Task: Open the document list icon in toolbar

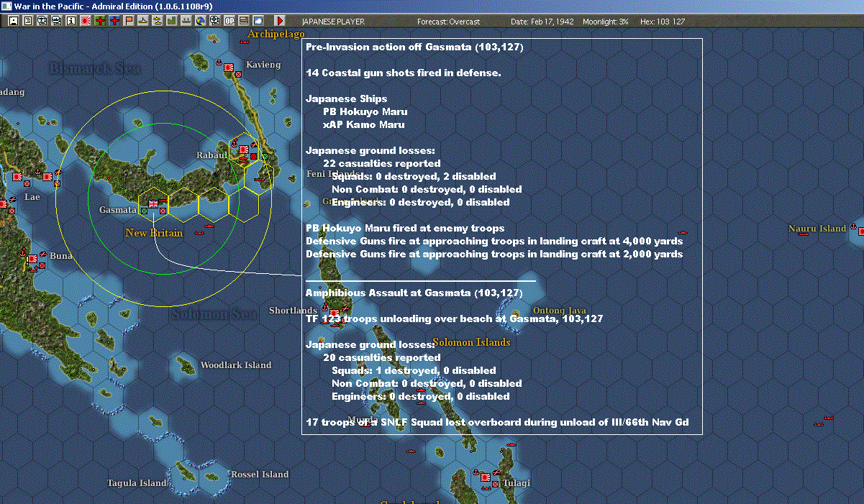Action: point(27,22)
